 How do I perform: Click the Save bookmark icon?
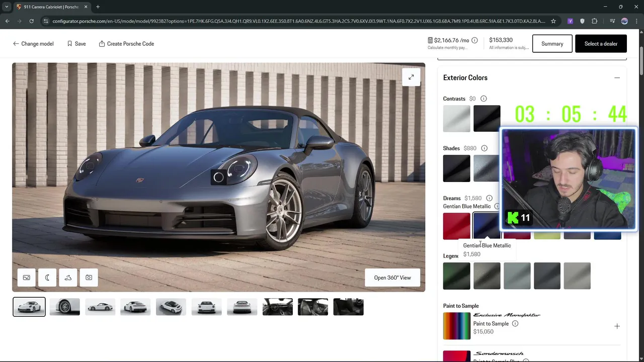[x=70, y=44]
